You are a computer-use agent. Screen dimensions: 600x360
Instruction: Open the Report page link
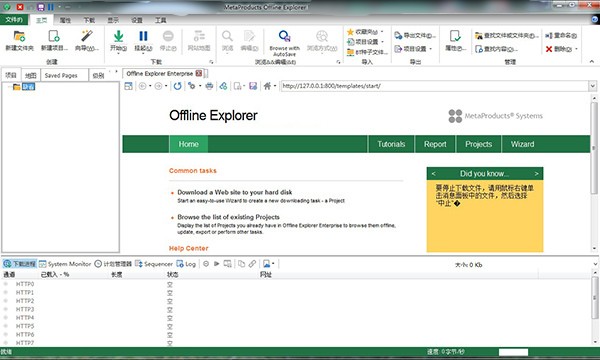pyautogui.click(x=435, y=144)
